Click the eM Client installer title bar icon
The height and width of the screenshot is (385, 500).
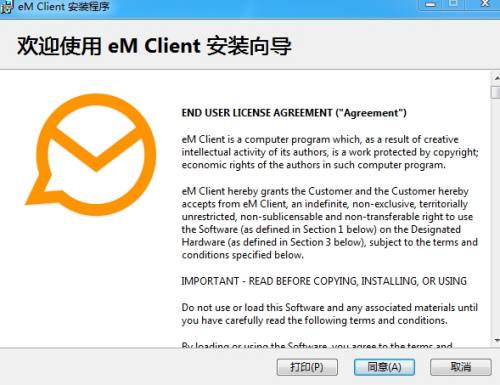point(6,7)
